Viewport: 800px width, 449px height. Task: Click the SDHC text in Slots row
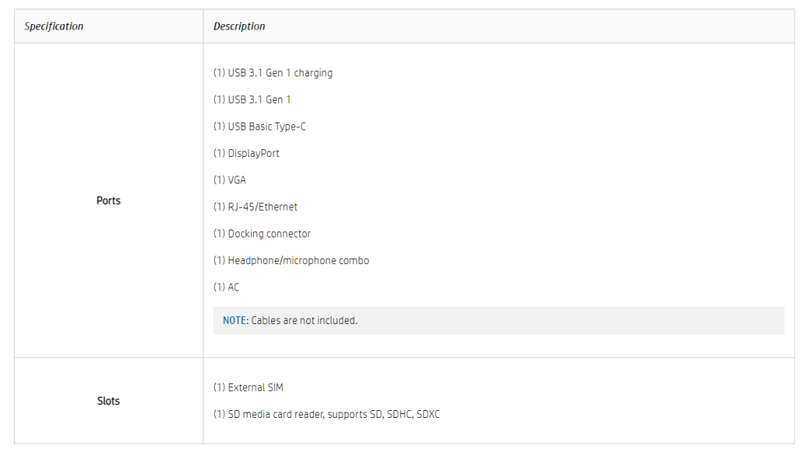[399, 414]
